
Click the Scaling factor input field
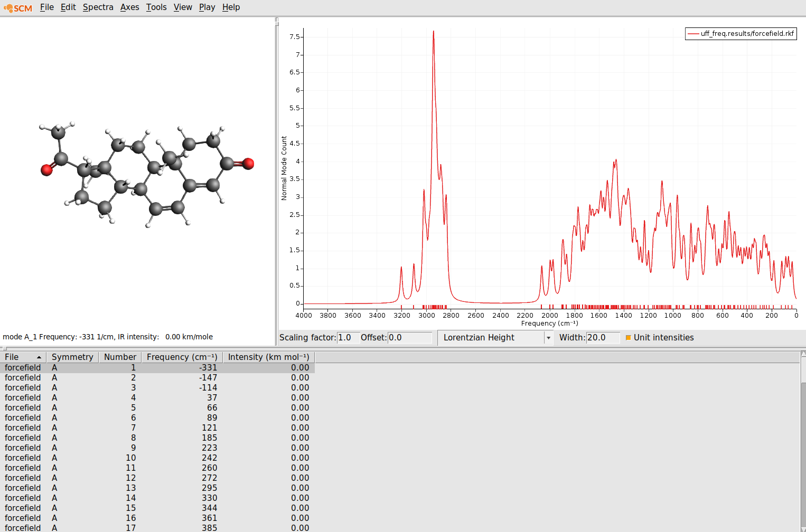349,338
